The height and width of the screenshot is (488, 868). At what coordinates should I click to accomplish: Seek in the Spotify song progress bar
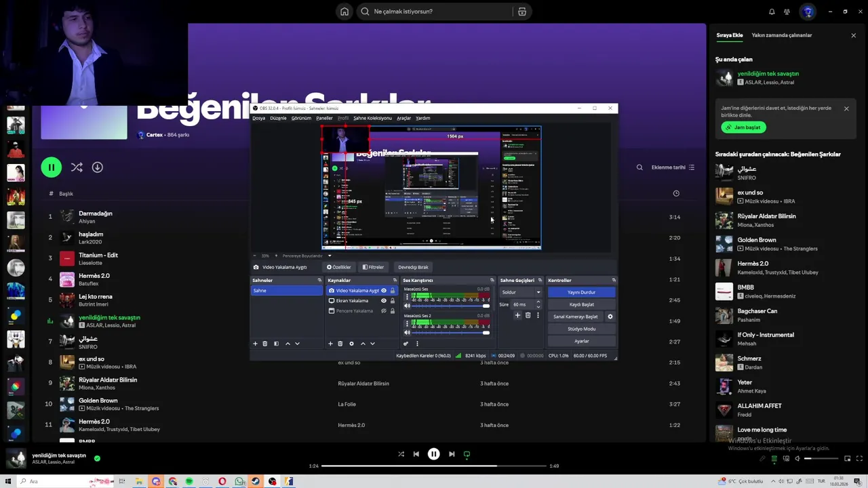pyautogui.click(x=433, y=466)
